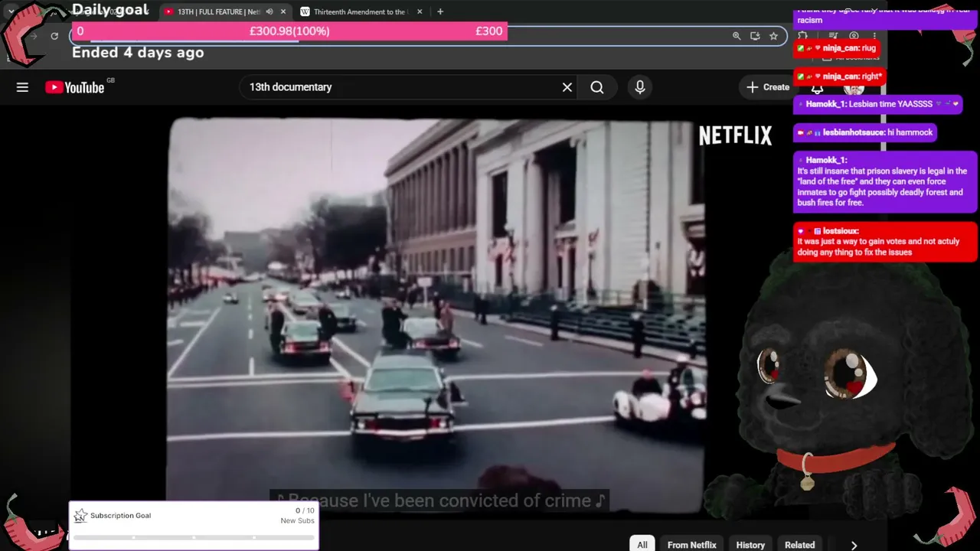Run search with the magnifier button
The width and height of the screenshot is (980, 551).
tap(597, 87)
